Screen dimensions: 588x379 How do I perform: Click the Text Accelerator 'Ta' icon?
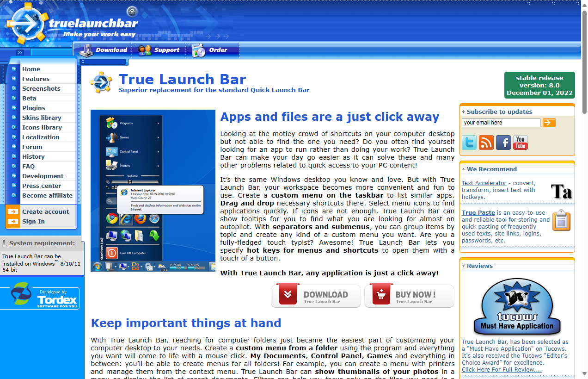point(561,190)
